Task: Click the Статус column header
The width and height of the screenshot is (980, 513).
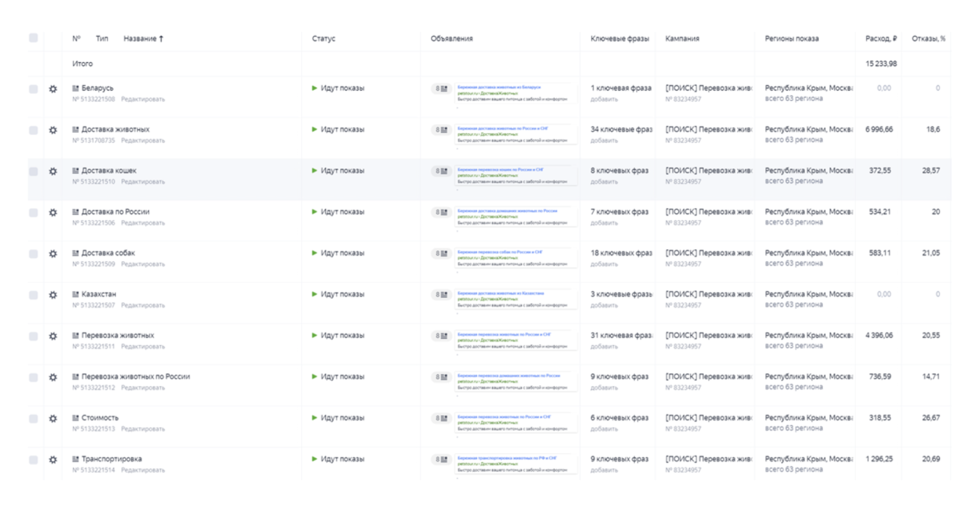Action: pyautogui.click(x=323, y=39)
